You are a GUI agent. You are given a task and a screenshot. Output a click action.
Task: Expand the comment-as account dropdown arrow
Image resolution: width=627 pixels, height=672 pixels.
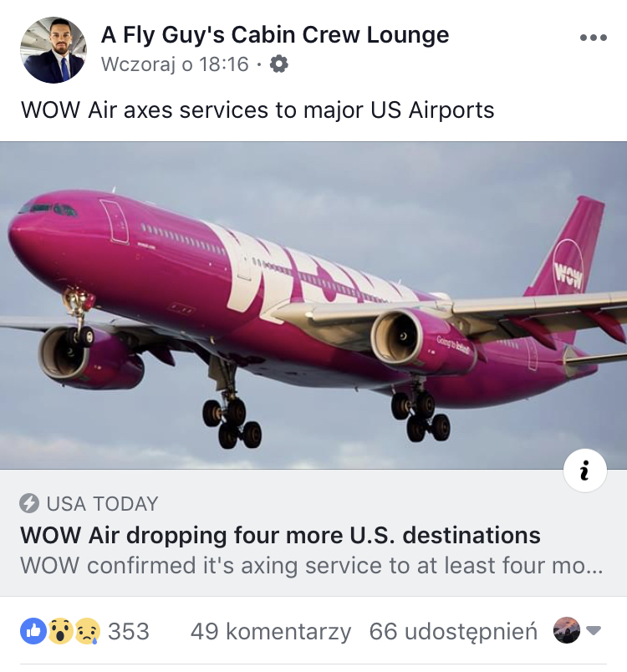[594, 630]
